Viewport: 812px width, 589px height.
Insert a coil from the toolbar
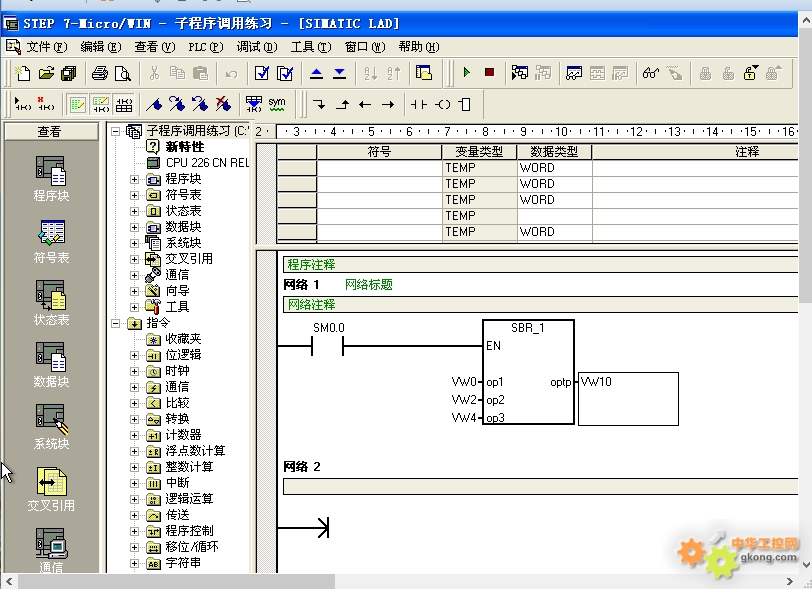click(443, 105)
